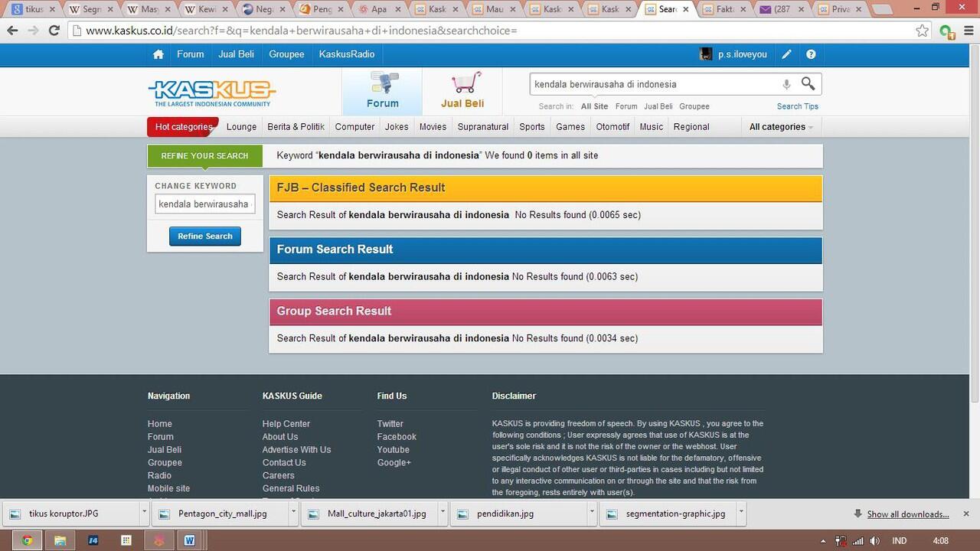Open File Explorer from taskbar
Screen dimensions: 980x551
[60, 540]
